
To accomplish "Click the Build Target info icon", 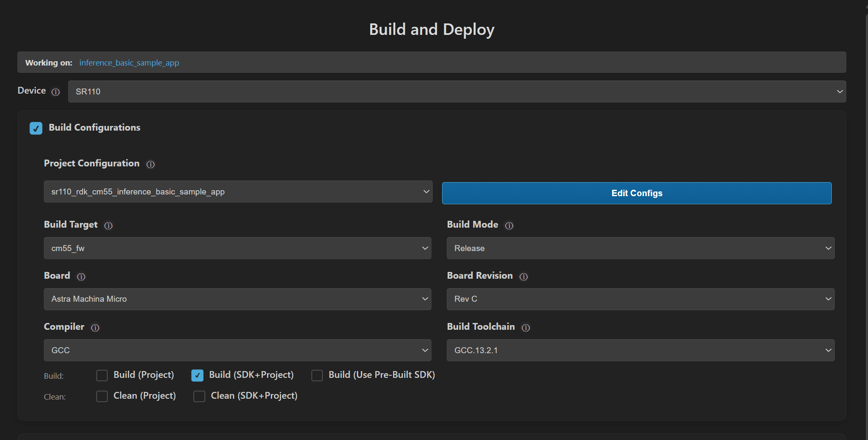I will (x=109, y=226).
